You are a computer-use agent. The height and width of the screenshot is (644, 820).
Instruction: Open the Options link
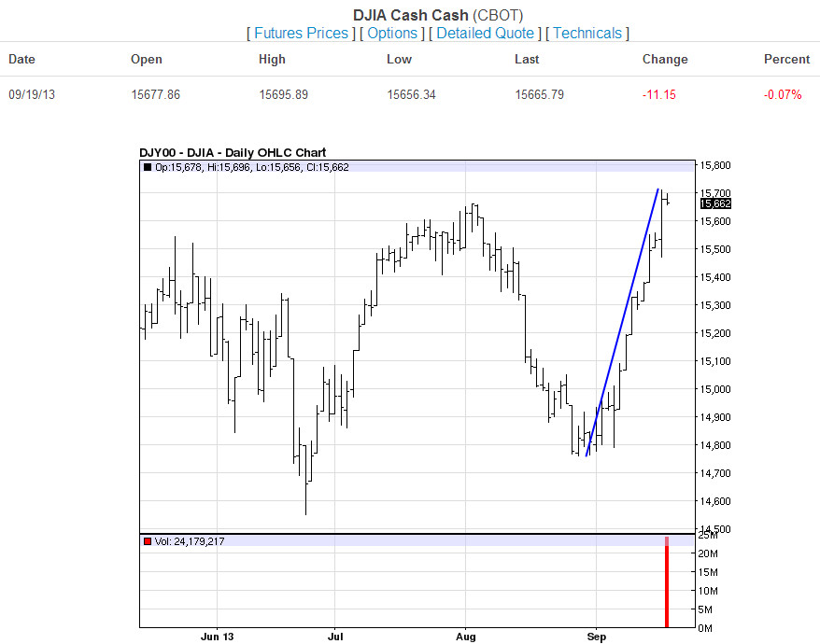[392, 33]
